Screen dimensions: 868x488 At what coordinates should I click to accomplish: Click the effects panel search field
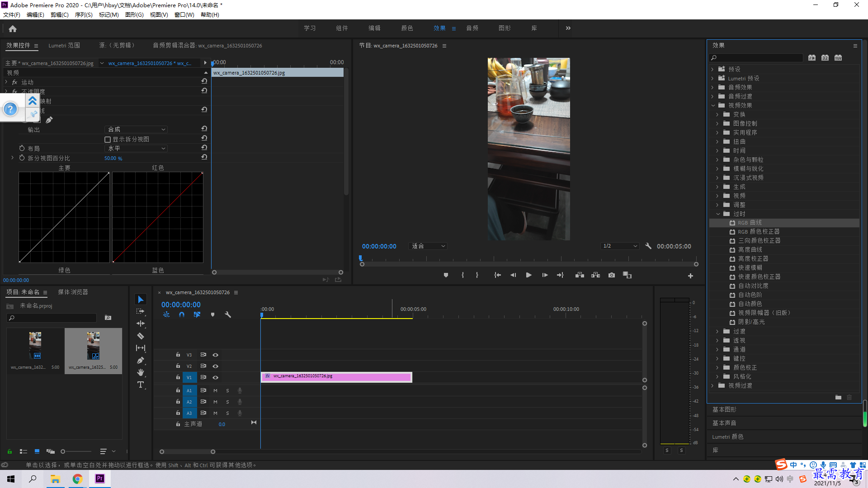756,57
